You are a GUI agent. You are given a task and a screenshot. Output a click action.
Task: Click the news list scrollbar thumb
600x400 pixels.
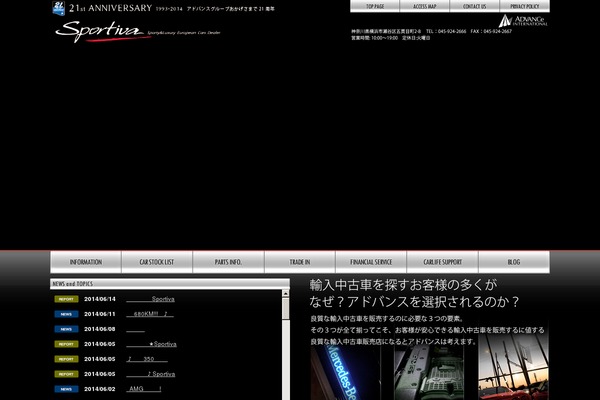[x=285, y=309]
